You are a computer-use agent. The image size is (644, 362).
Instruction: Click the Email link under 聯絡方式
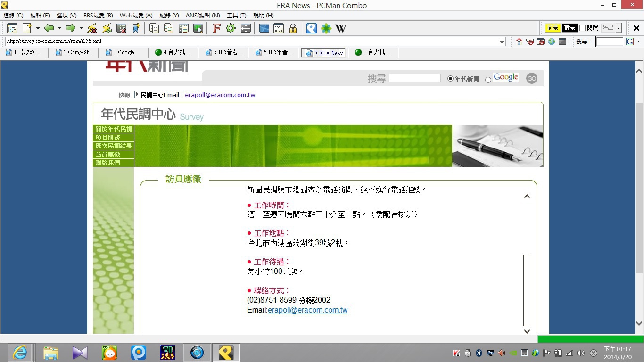tap(307, 310)
